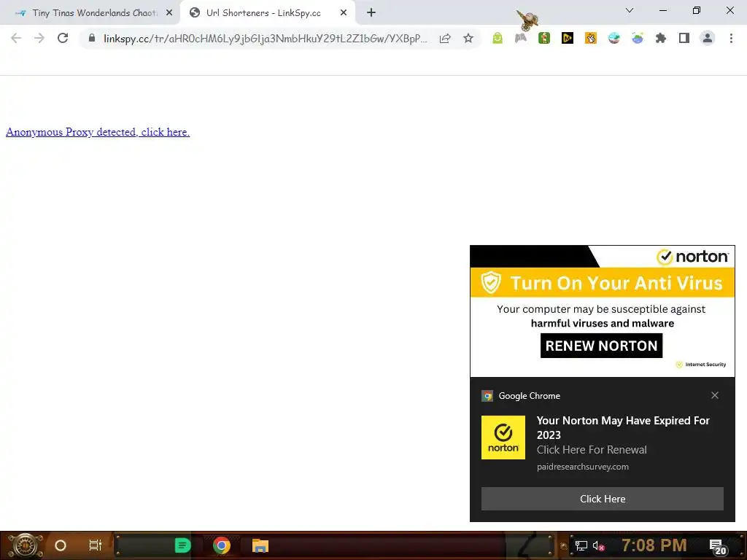This screenshot has height=560, width=747.
Task: Click the Click Here notification button
Action: click(x=602, y=499)
